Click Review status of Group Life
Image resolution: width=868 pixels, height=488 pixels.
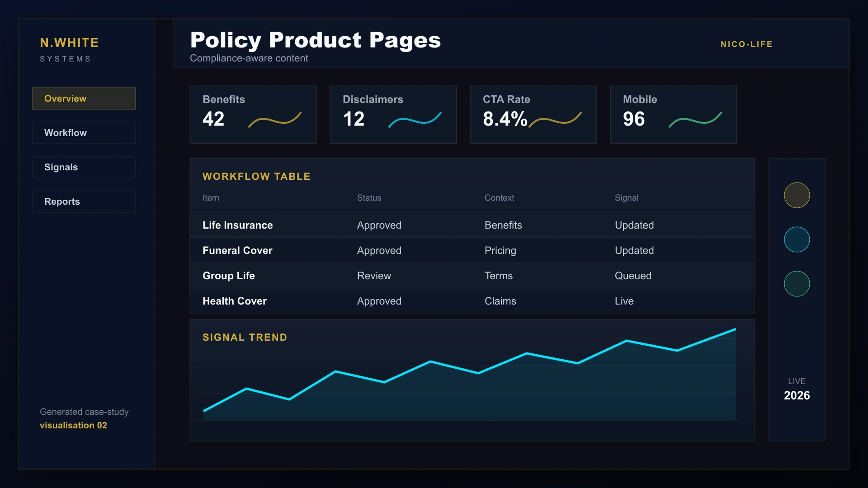(x=374, y=276)
